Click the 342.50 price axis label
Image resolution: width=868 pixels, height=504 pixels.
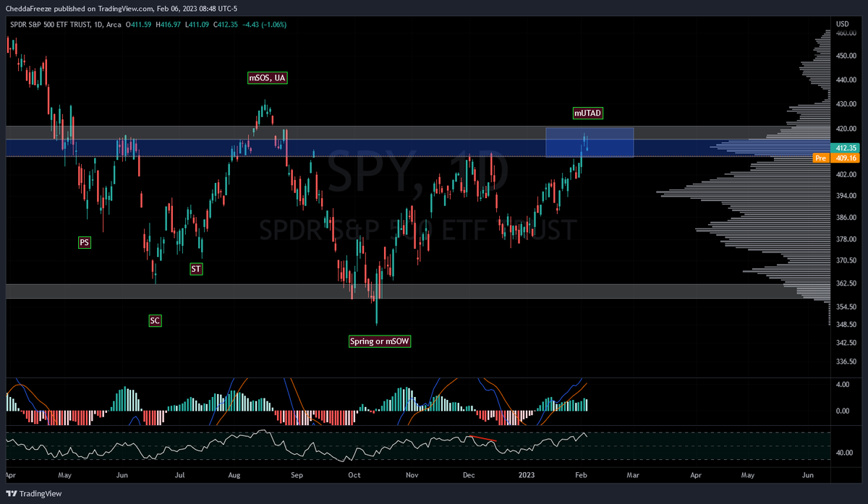point(846,343)
